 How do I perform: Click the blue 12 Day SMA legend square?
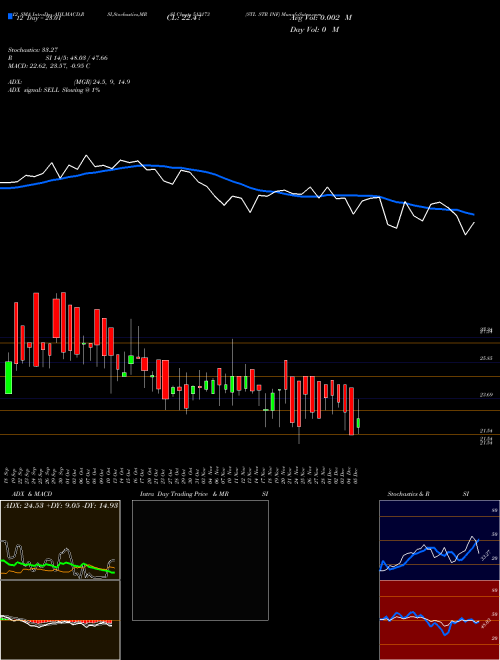10,16
